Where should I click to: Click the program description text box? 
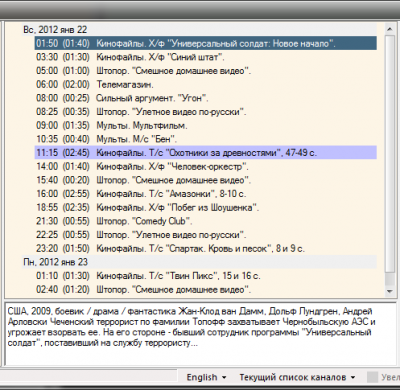pos(200,333)
